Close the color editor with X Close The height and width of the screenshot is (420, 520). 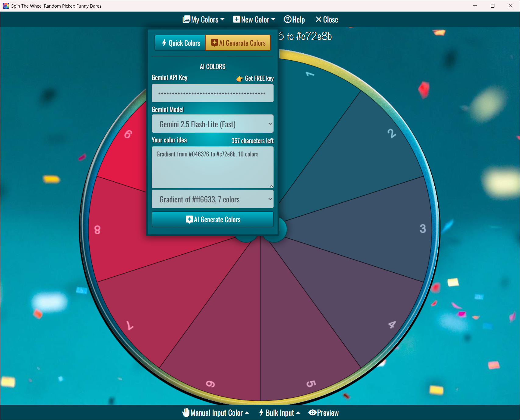click(x=327, y=20)
